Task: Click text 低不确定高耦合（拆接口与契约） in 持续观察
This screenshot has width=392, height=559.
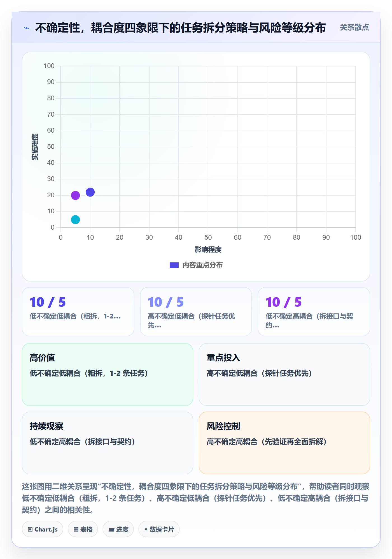Action: click(83, 442)
